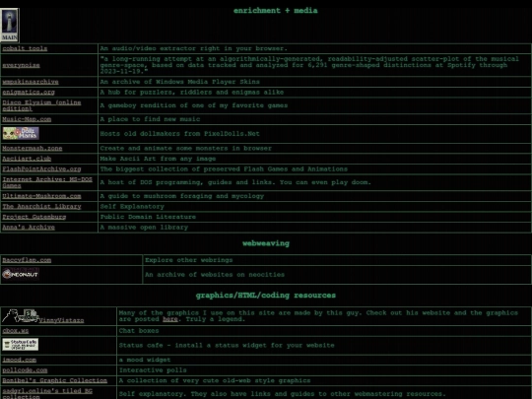Open the cobalt tools link
Viewport: 532px width, 399px height.
click(x=25, y=48)
